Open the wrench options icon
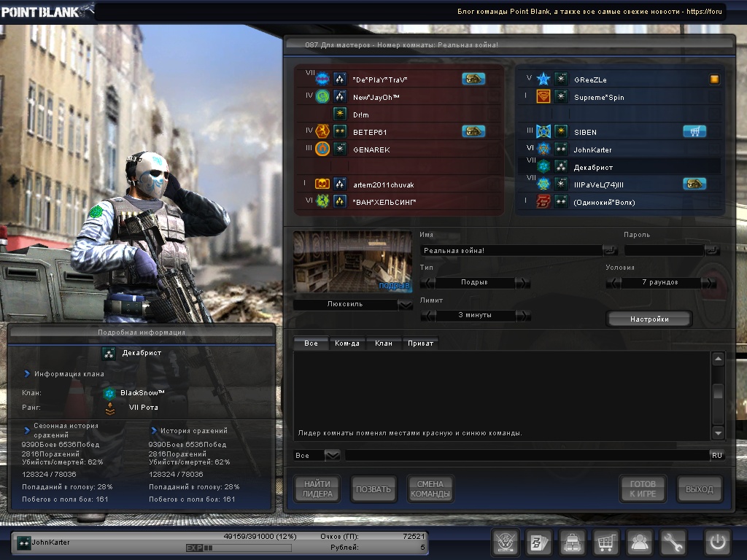Screen dimensions: 747x560 (673, 542)
